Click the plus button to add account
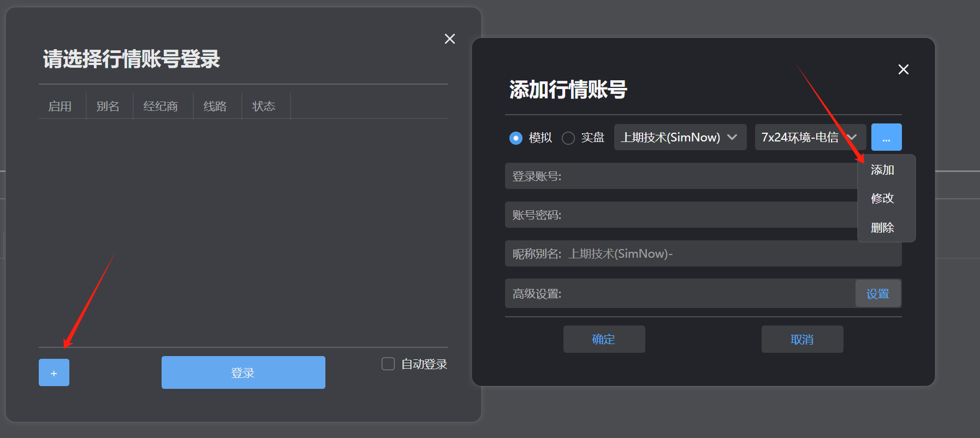Image resolution: width=980 pixels, height=438 pixels. [x=54, y=373]
